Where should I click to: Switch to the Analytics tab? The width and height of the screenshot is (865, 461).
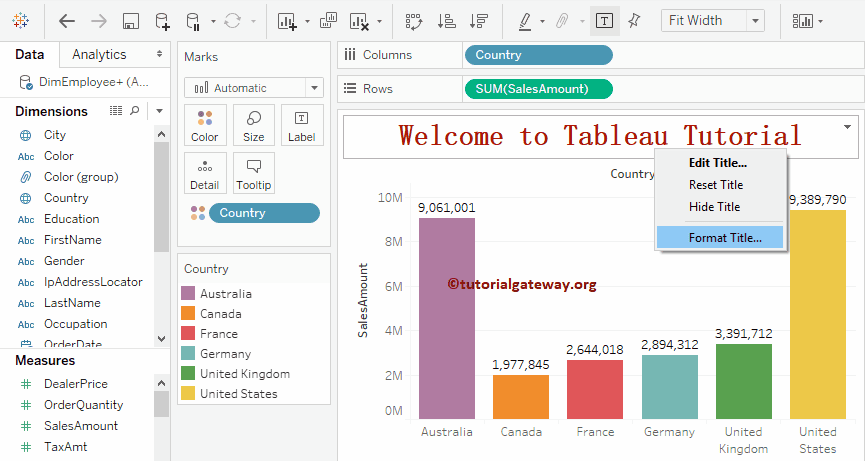[100, 54]
